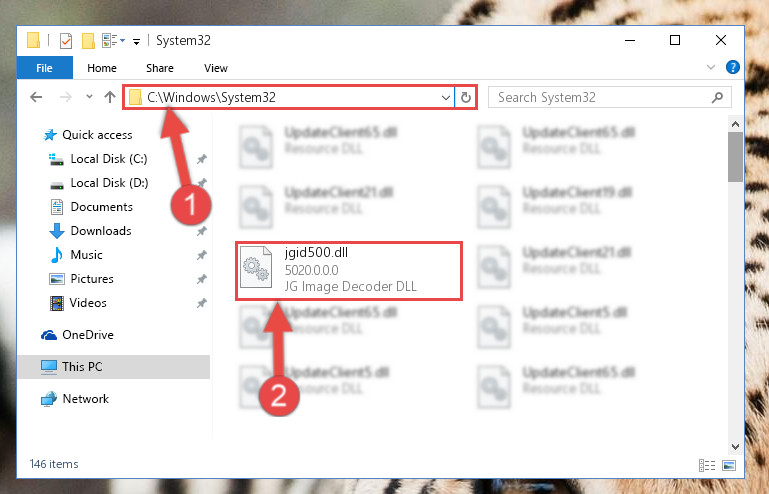
Task: Open the recent locations dropdown arrow
Action: pyautogui.click(x=89, y=97)
